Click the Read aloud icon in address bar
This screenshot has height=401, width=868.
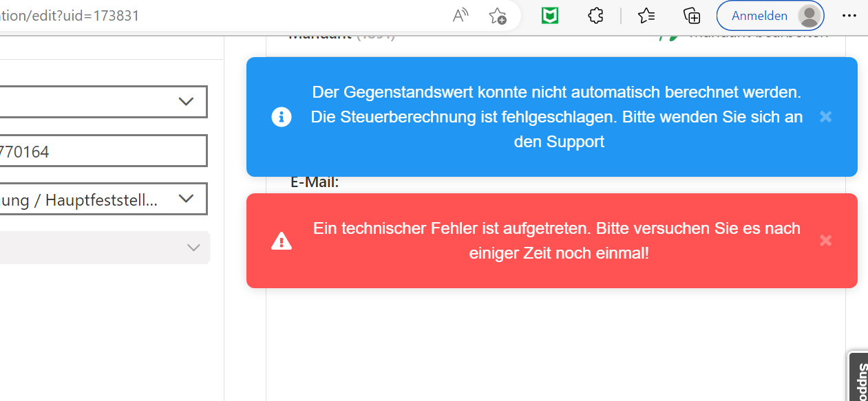[461, 16]
